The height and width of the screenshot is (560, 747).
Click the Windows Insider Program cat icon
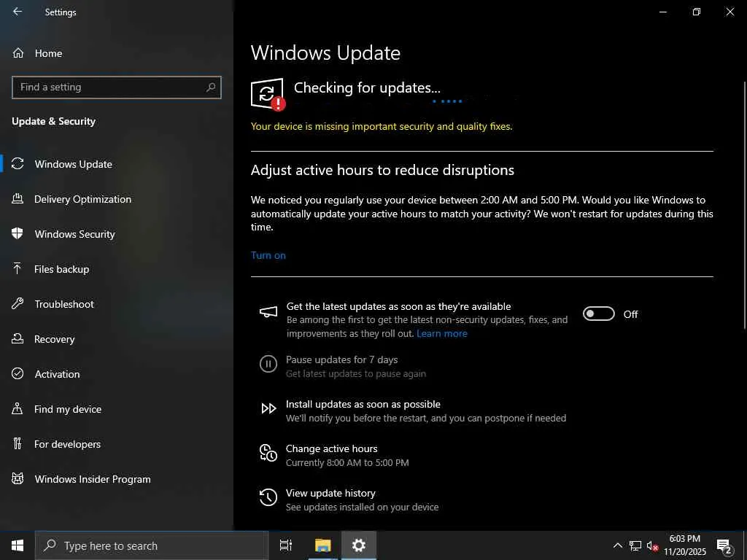tap(18, 478)
